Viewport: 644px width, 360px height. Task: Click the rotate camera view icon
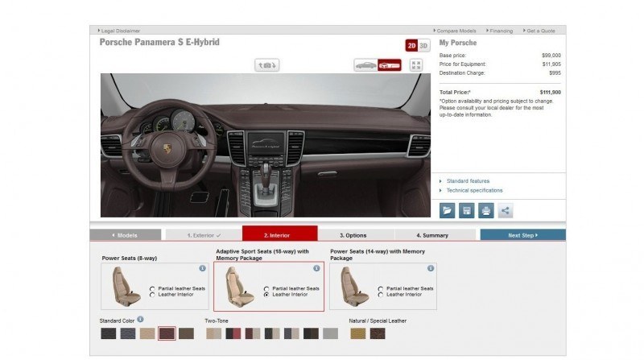pyautogui.click(x=267, y=65)
